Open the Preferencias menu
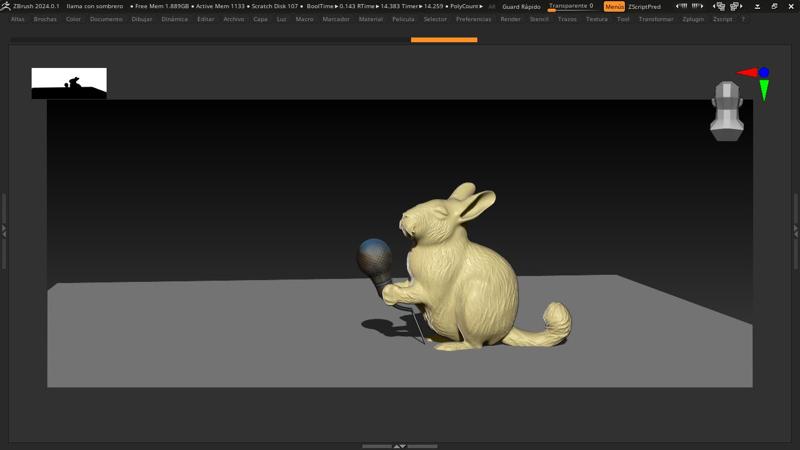This screenshot has height=450, width=800. coord(473,19)
